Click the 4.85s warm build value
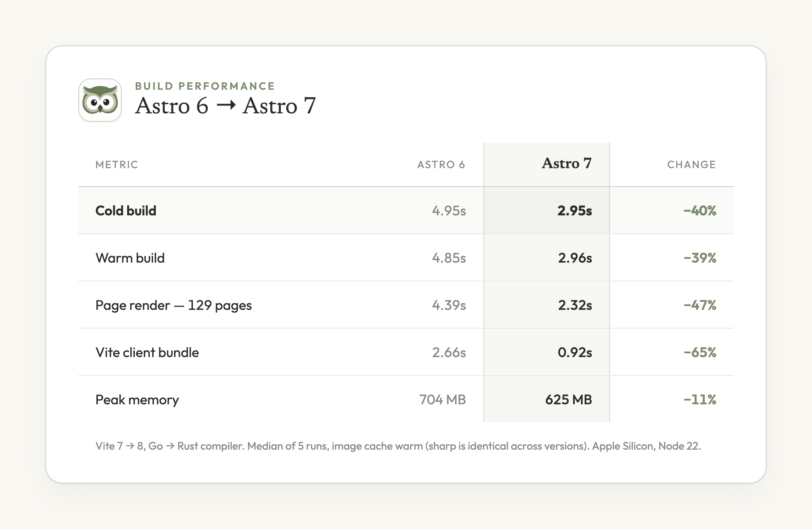812x529 pixels. point(449,258)
